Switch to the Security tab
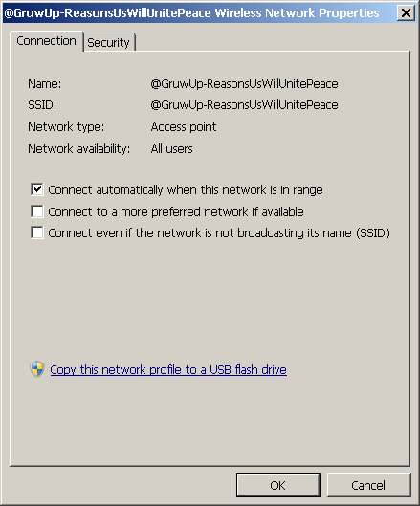The image size is (420, 506). pyautogui.click(x=108, y=43)
